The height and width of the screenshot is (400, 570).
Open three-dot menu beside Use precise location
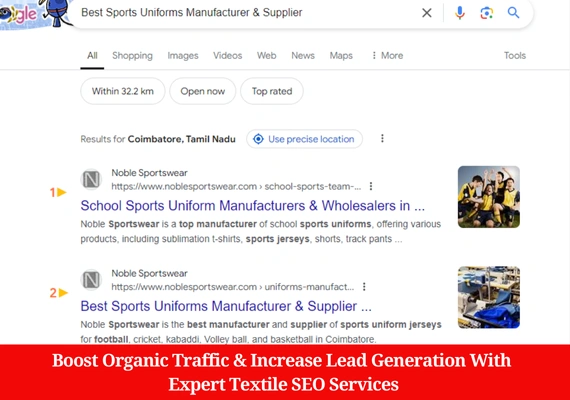click(x=382, y=139)
